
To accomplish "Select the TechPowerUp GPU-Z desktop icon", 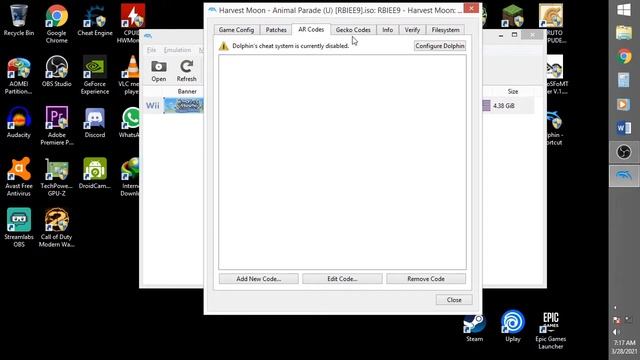I will 56,177.
